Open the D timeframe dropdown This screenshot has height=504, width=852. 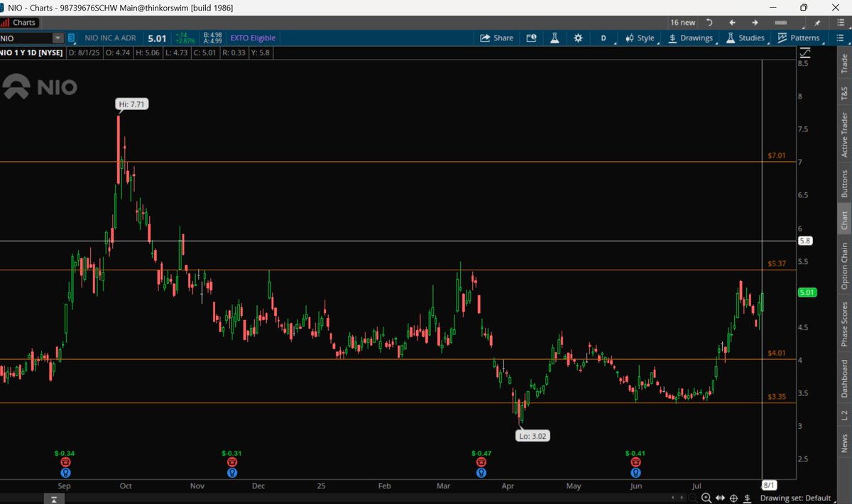[x=603, y=38]
